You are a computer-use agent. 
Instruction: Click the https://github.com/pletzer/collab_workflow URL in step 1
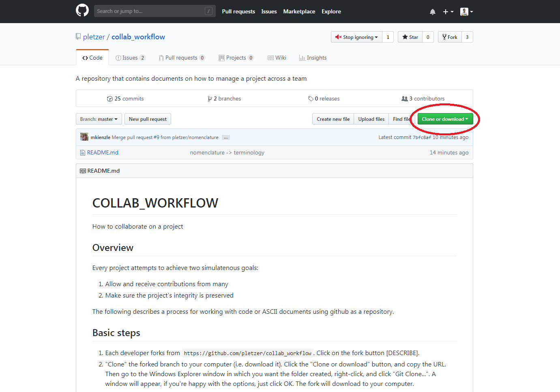247,353
